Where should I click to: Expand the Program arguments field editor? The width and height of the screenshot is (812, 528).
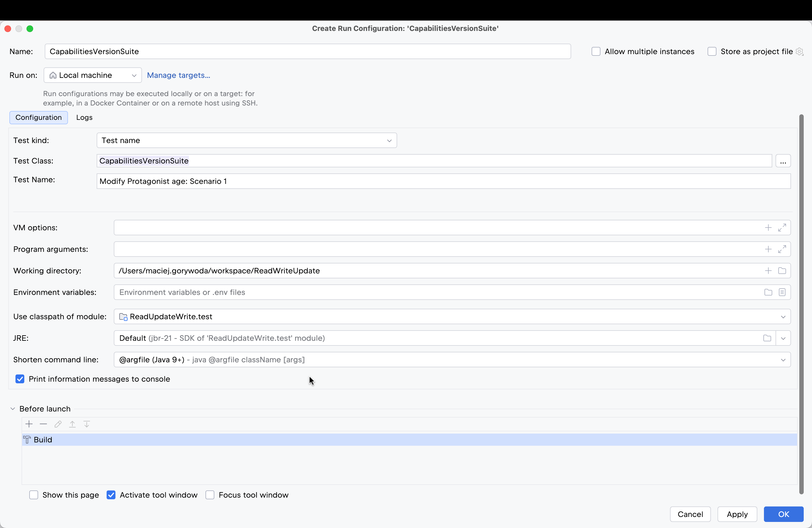coord(782,249)
